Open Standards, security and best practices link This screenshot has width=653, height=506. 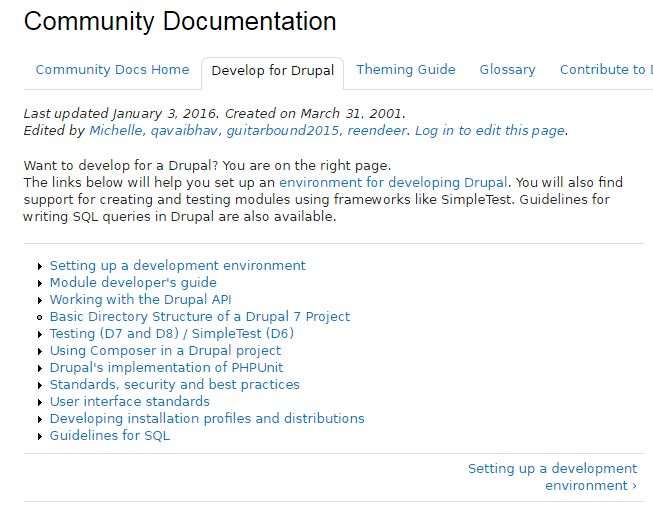click(x=174, y=385)
